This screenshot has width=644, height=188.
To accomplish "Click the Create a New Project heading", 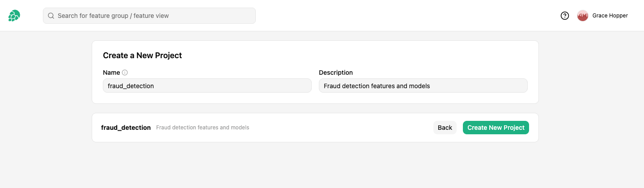I will tap(142, 56).
